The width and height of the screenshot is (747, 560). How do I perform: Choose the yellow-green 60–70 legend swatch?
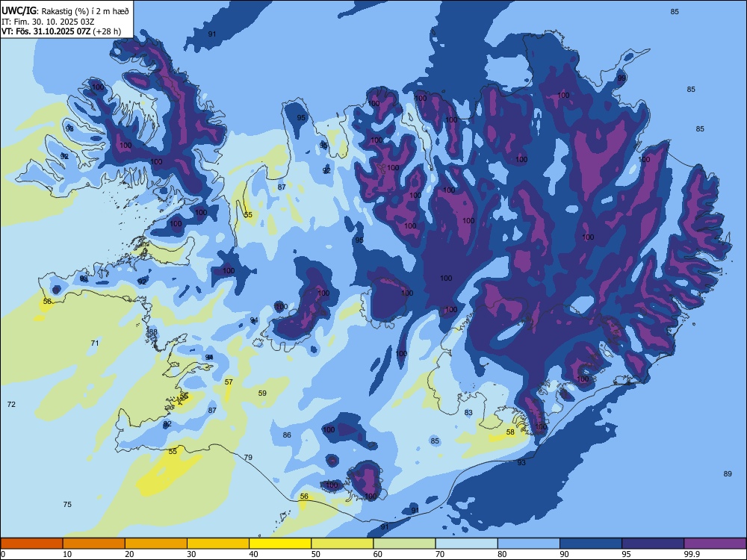404,544
